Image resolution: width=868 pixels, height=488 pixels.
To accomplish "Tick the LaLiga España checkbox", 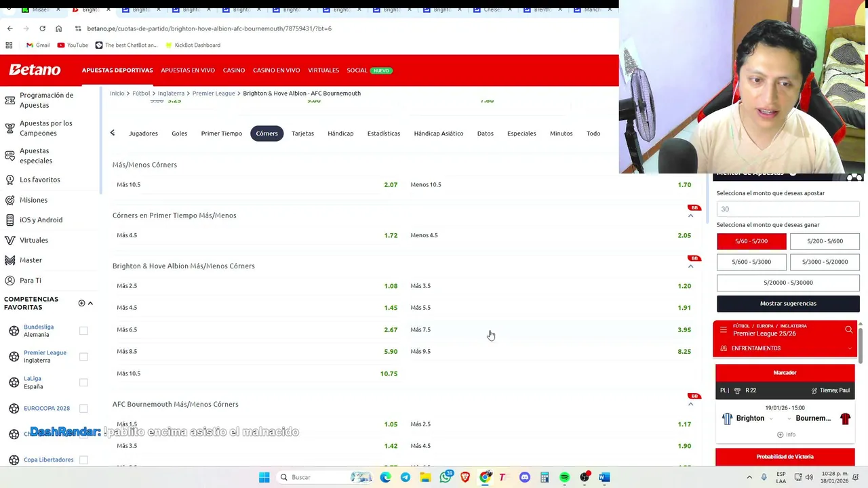I will click(x=83, y=382).
